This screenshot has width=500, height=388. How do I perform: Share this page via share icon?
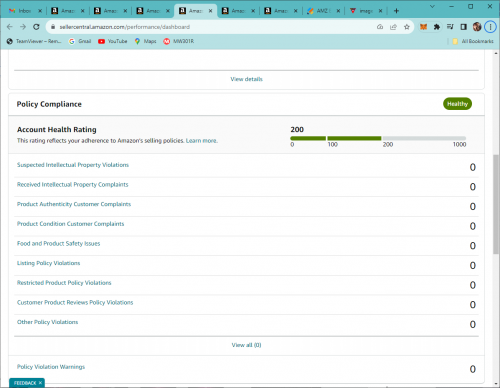393,27
